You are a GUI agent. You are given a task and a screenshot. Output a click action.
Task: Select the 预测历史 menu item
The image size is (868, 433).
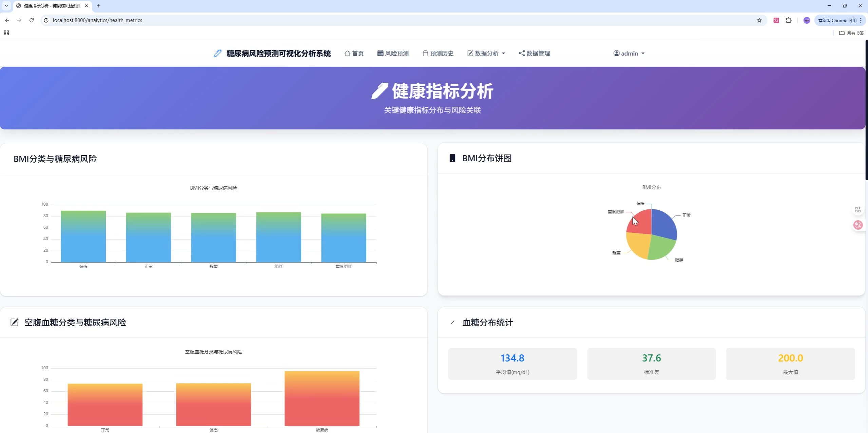coord(441,53)
